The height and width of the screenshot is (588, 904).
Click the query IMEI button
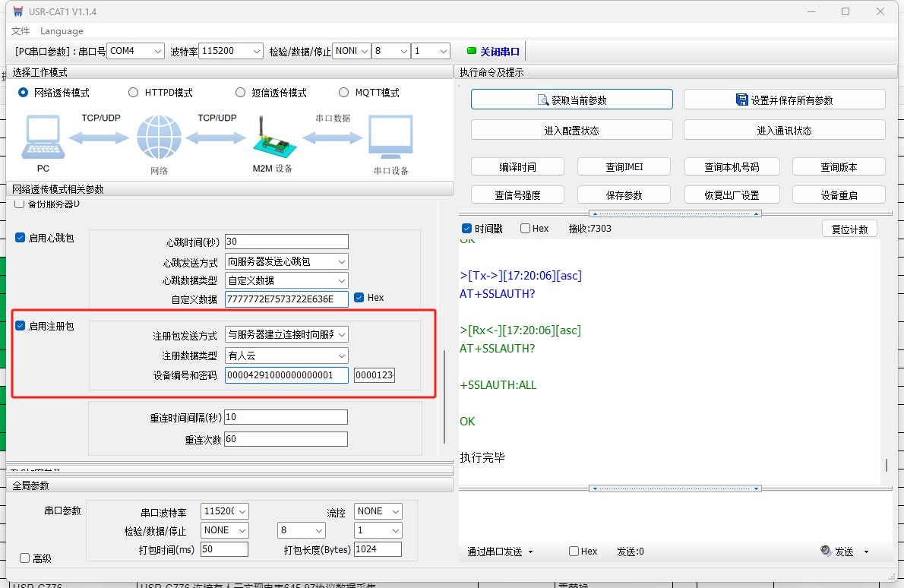[624, 167]
